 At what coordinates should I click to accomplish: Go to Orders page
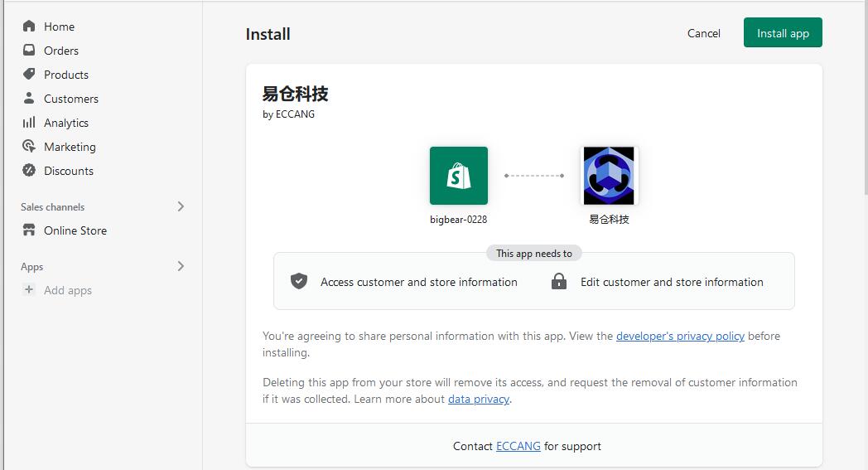tap(61, 51)
